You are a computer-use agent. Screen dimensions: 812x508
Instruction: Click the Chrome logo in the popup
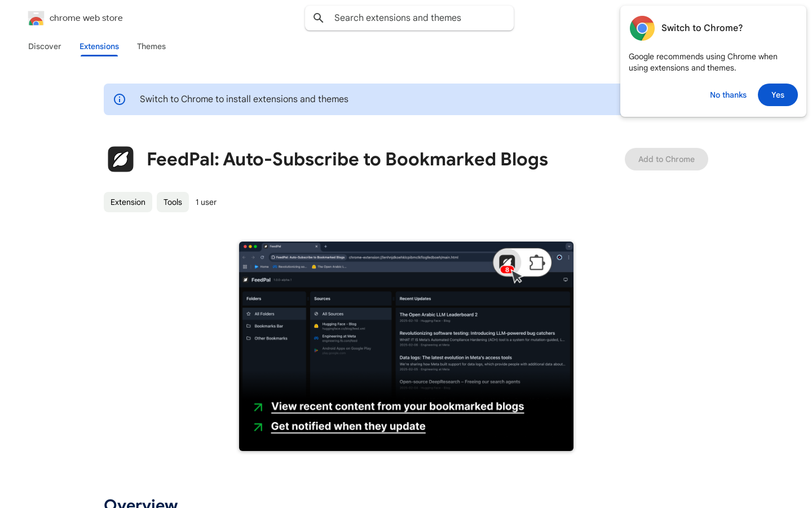(642, 28)
